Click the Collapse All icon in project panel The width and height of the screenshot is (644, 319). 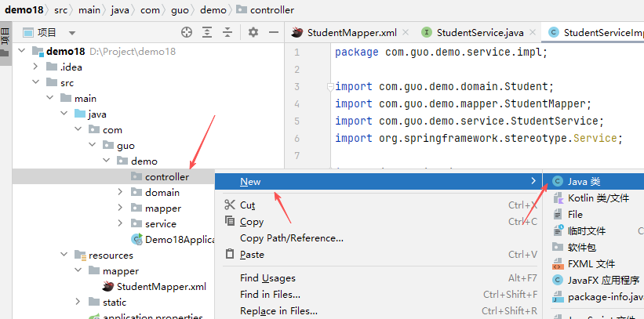229,33
